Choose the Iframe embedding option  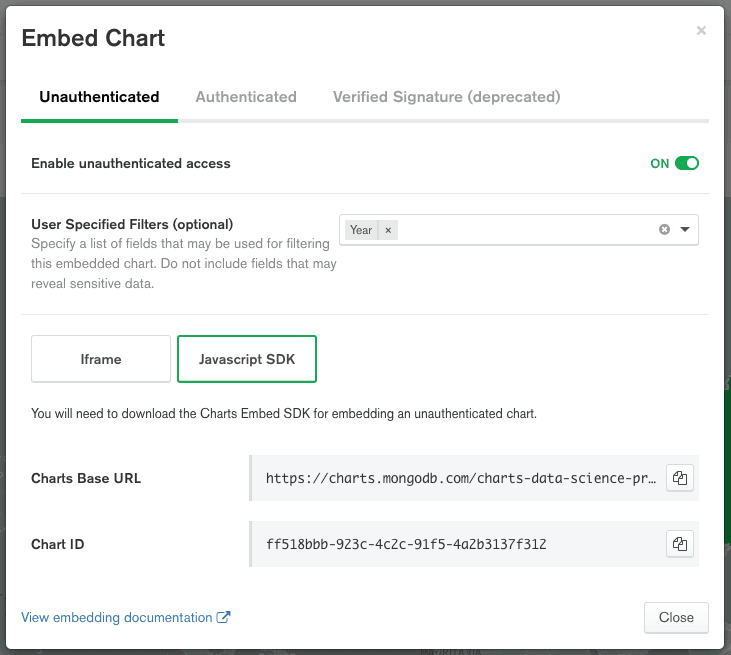[101, 359]
